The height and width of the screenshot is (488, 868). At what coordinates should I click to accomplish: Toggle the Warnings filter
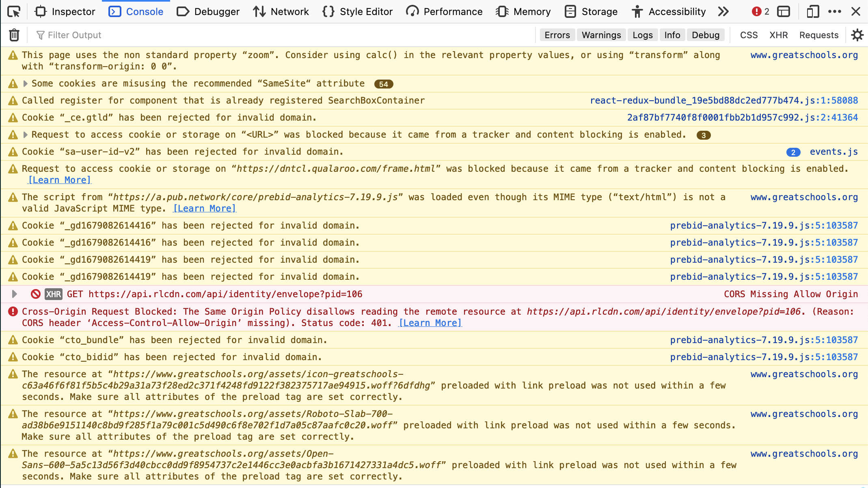(x=601, y=35)
